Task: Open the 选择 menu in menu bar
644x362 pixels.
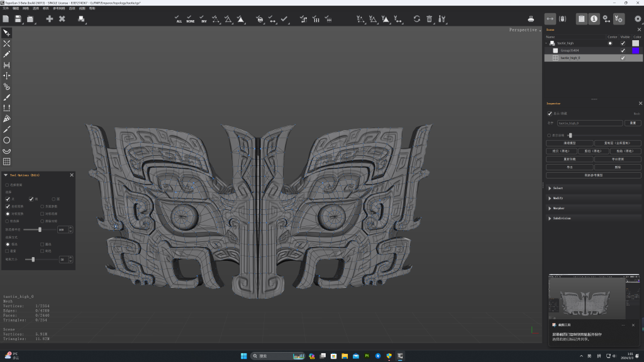Action: click(x=36, y=8)
